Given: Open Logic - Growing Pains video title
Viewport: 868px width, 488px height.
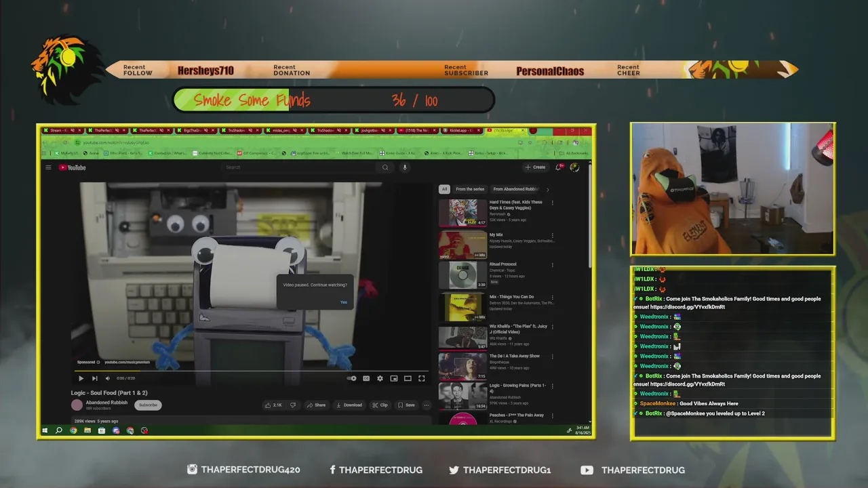Looking at the screenshot, I should click(x=517, y=388).
